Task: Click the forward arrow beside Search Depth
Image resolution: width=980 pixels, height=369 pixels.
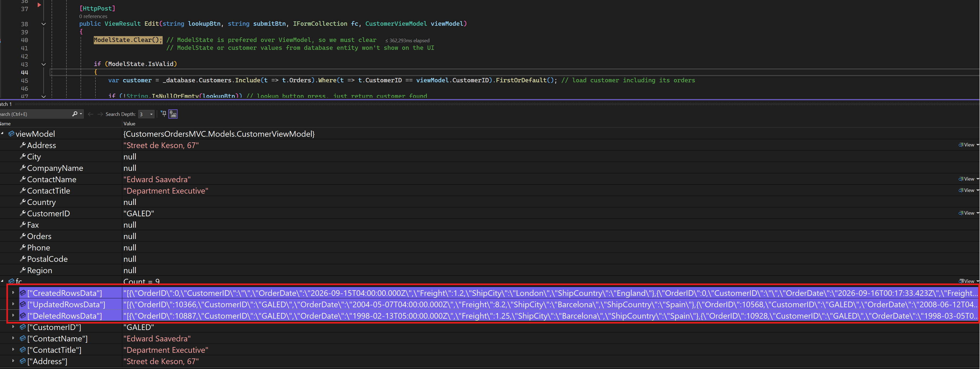Action: click(100, 114)
